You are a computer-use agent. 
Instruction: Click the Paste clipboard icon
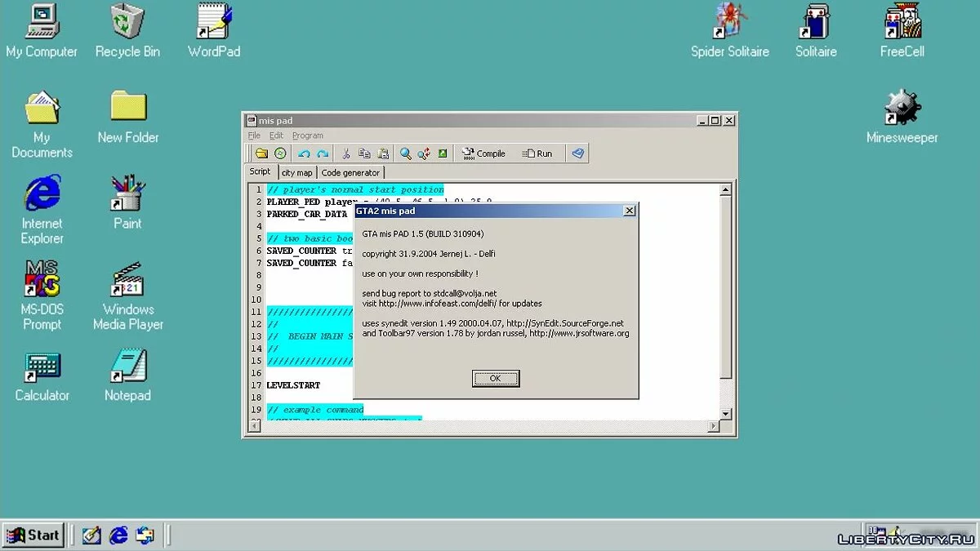[x=383, y=153]
